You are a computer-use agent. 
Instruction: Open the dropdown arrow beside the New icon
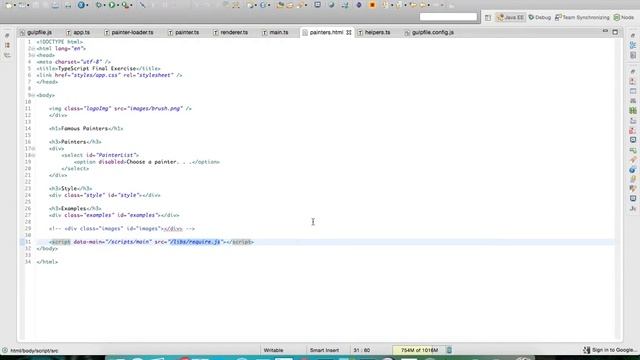point(14,5)
